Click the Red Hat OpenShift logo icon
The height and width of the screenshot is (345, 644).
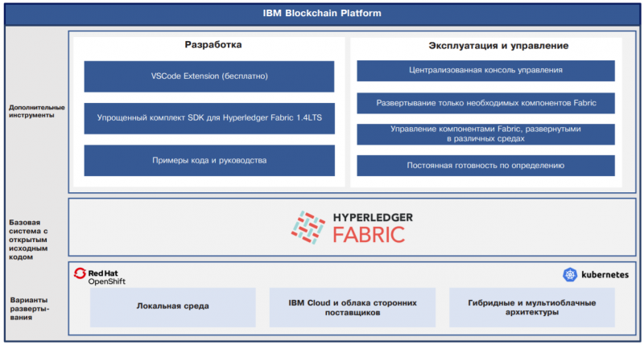coord(80,273)
